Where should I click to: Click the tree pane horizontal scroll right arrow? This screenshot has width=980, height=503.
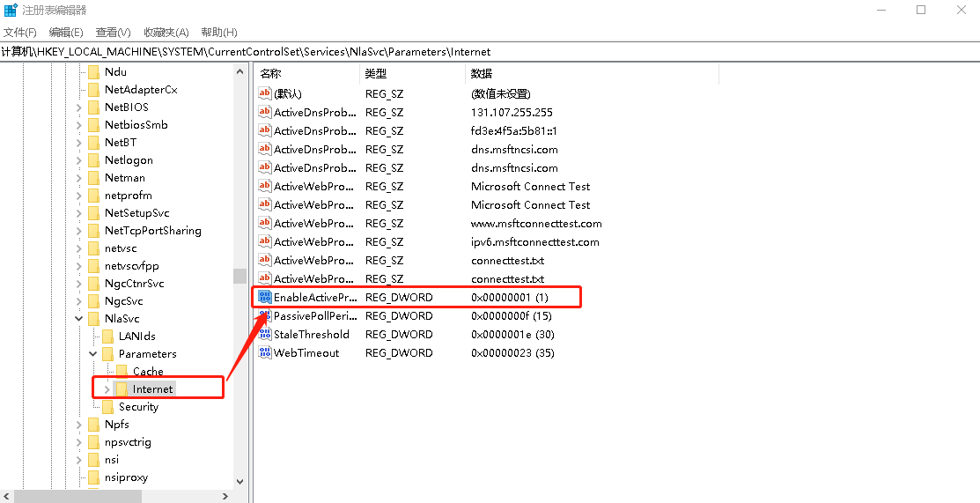tap(225, 497)
